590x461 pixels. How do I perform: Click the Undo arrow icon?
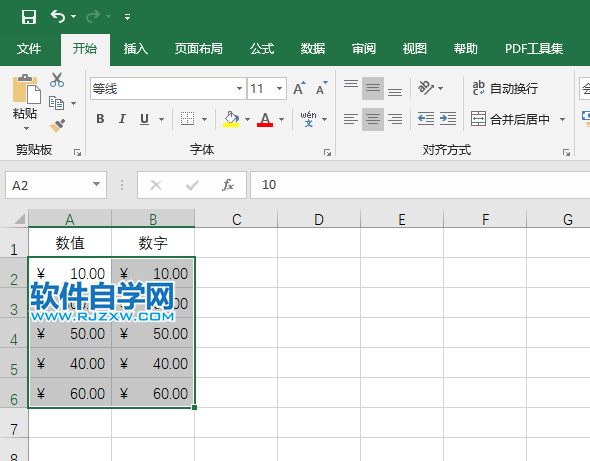point(58,16)
